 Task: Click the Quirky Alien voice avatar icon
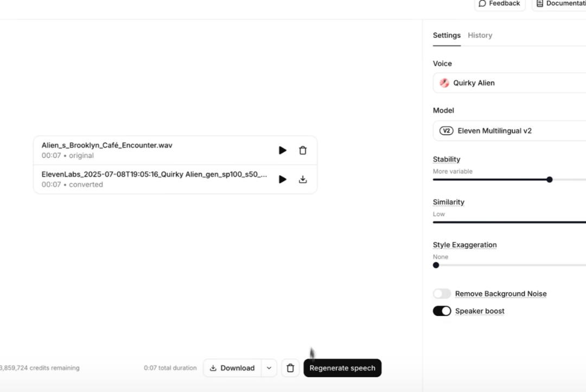tap(444, 83)
